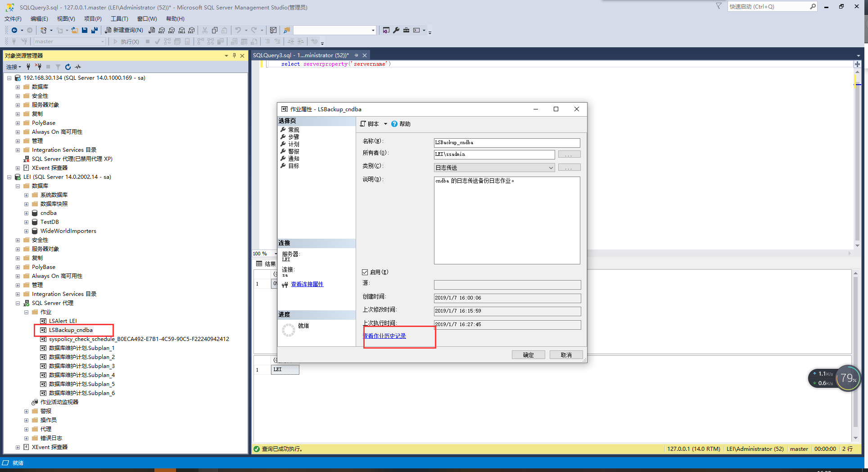Click the Find in Files icon

point(286,30)
